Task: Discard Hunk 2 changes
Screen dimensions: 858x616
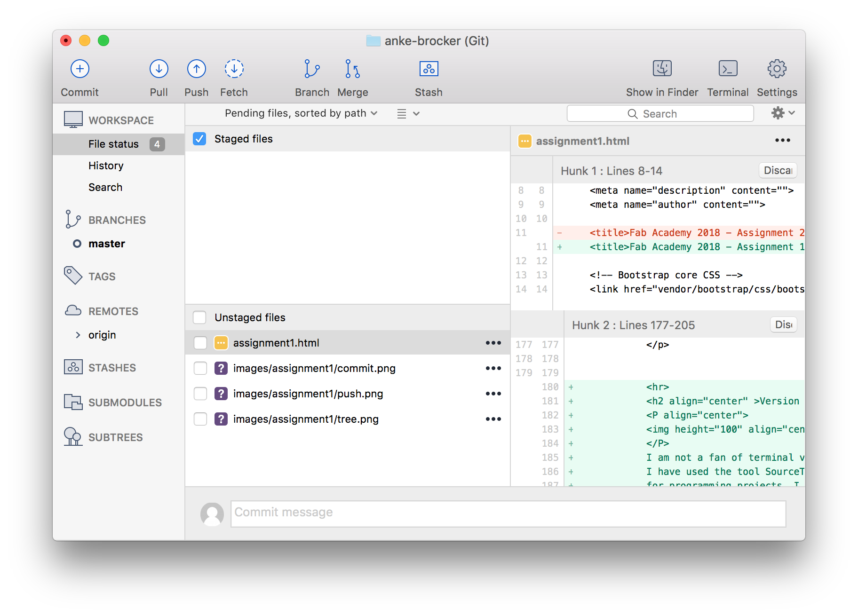Action: click(x=784, y=324)
